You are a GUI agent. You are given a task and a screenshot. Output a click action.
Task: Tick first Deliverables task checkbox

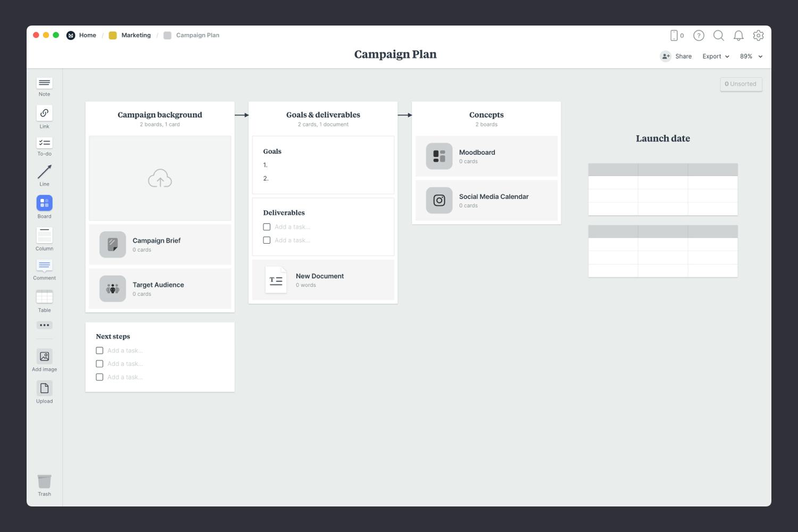point(267,227)
